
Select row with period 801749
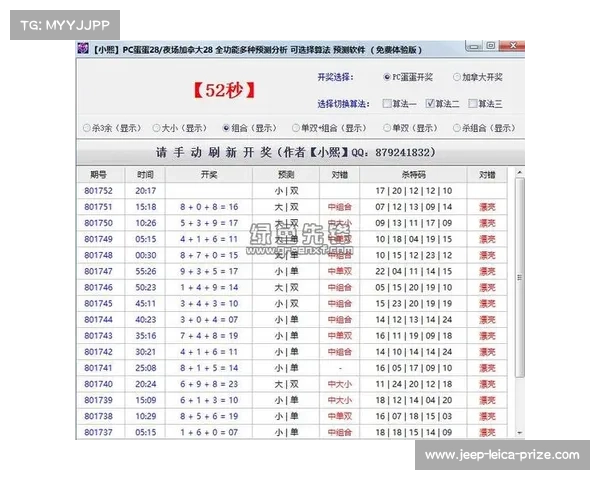click(292, 239)
